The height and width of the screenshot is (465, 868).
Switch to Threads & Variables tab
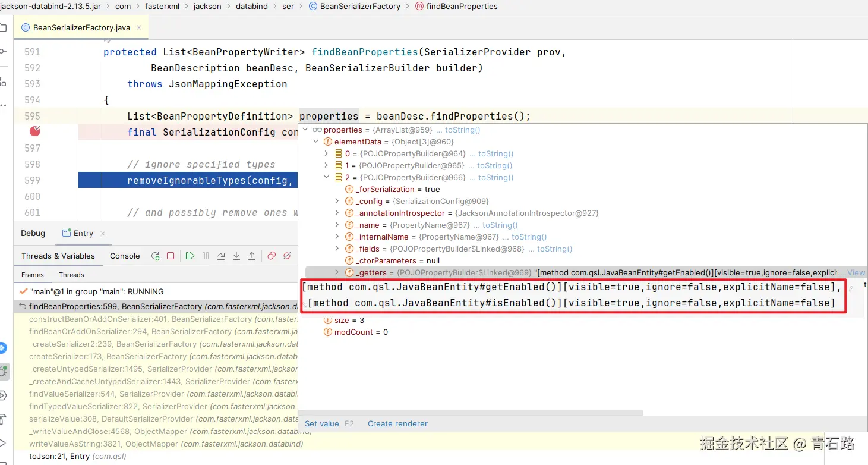coord(58,256)
